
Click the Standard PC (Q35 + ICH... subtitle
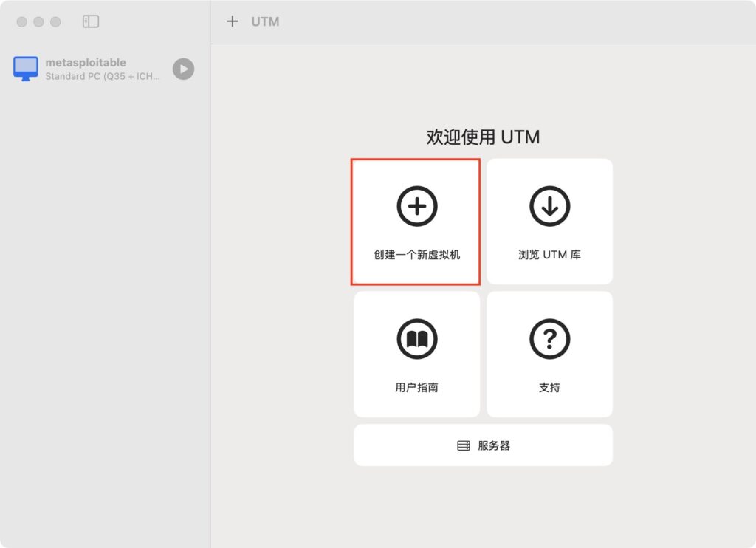pyautogui.click(x=103, y=76)
